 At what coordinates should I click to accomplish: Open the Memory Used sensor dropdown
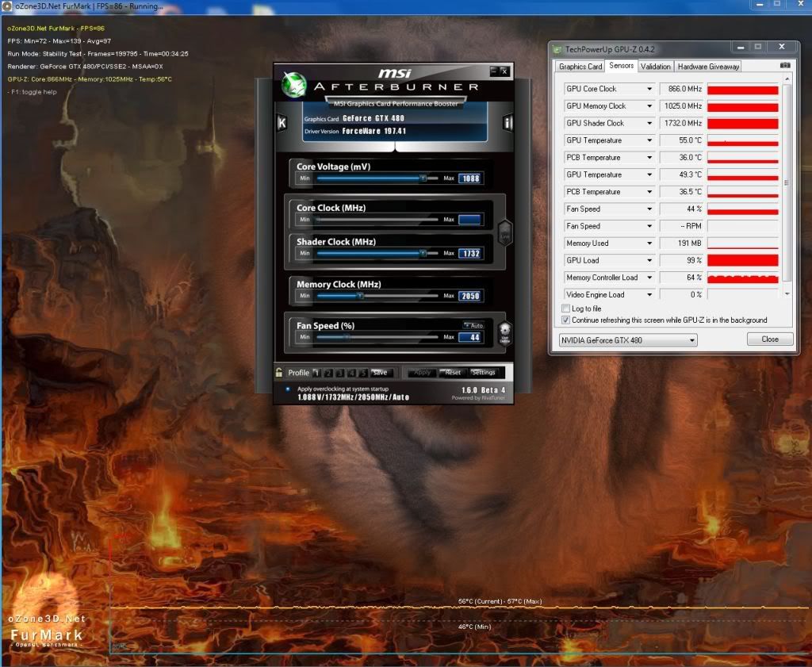point(649,243)
